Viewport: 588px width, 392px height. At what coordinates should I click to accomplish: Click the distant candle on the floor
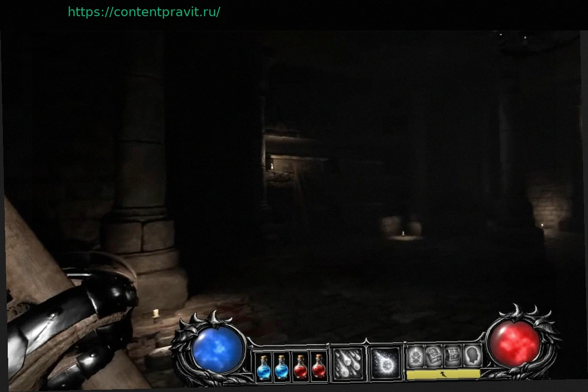coord(403,233)
